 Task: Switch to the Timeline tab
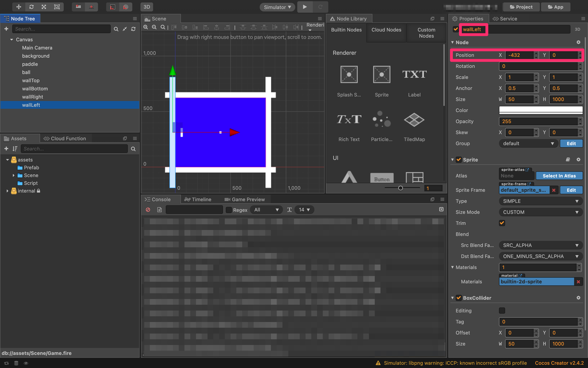[198, 199]
